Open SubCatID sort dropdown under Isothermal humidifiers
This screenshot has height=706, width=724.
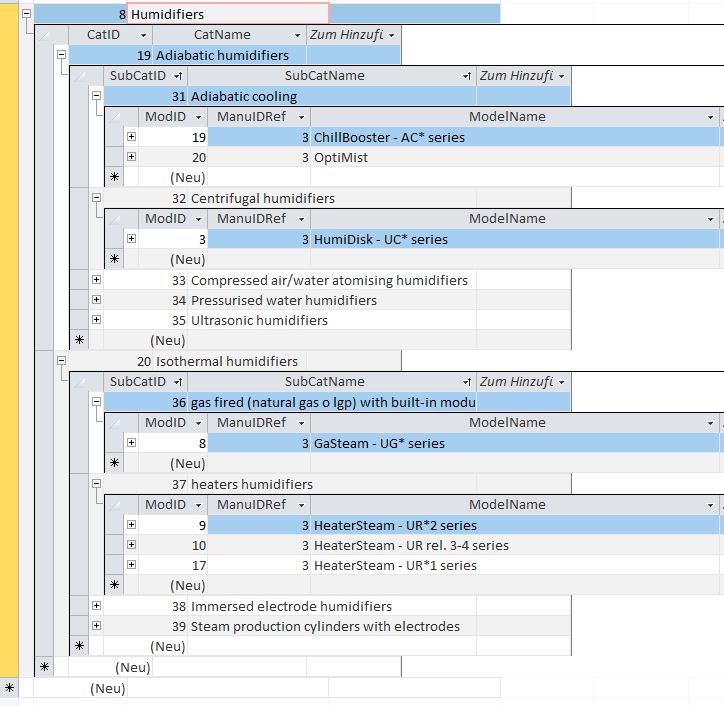coord(178,382)
